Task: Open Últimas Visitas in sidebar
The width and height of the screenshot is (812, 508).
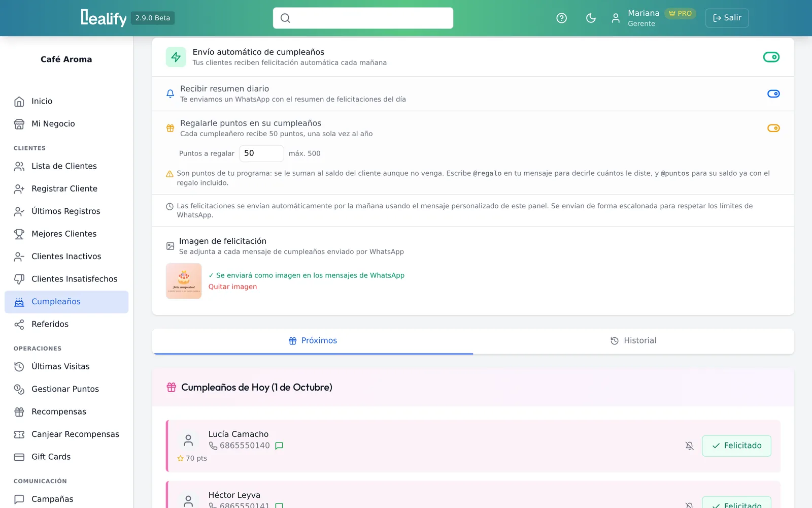Action: pos(66,366)
